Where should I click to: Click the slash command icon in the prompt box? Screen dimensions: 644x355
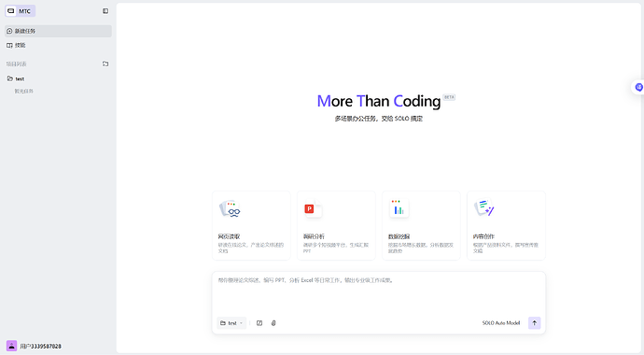[x=259, y=323]
